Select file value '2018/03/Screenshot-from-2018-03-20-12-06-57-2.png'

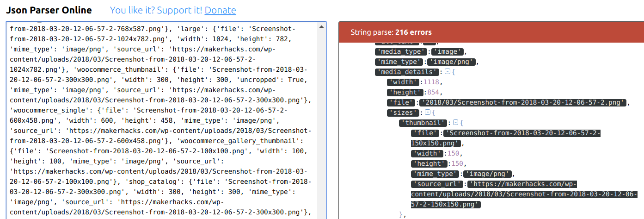pos(523,102)
